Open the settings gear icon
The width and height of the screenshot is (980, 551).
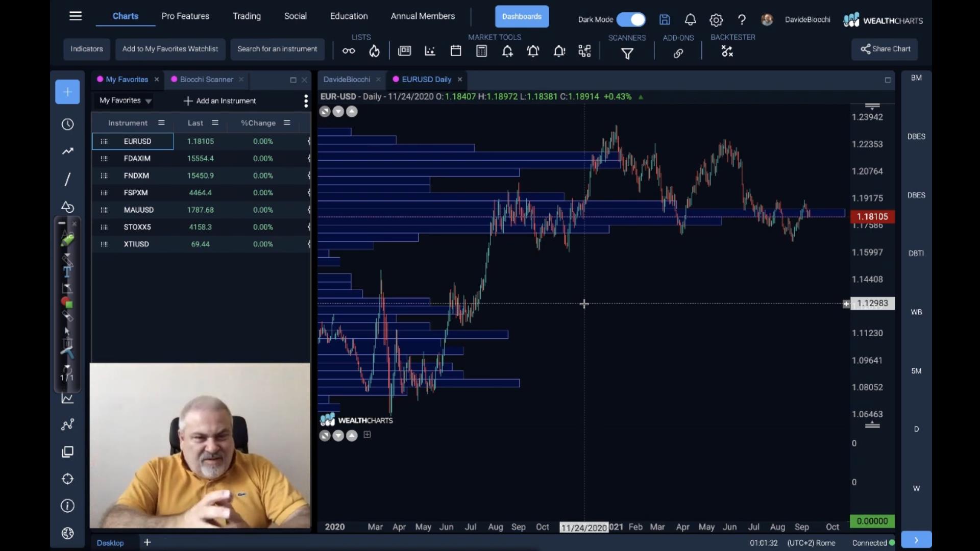[x=716, y=20]
